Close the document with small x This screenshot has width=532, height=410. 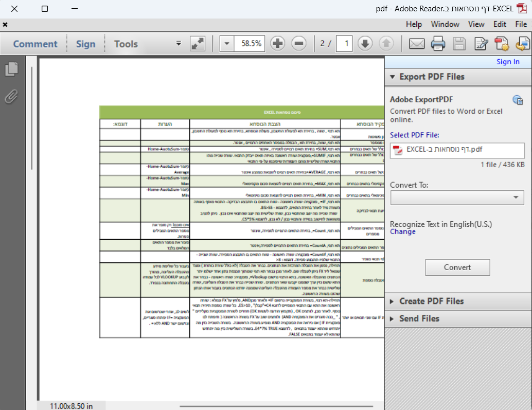(5, 24)
